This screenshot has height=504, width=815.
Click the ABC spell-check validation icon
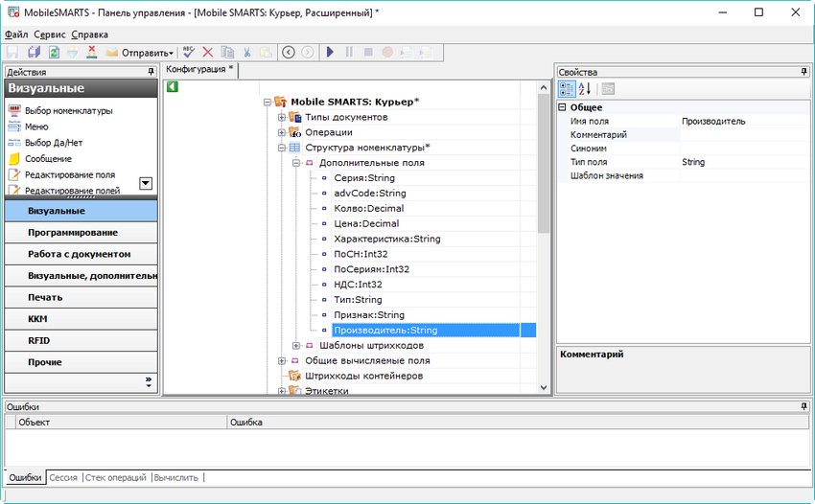(x=188, y=52)
